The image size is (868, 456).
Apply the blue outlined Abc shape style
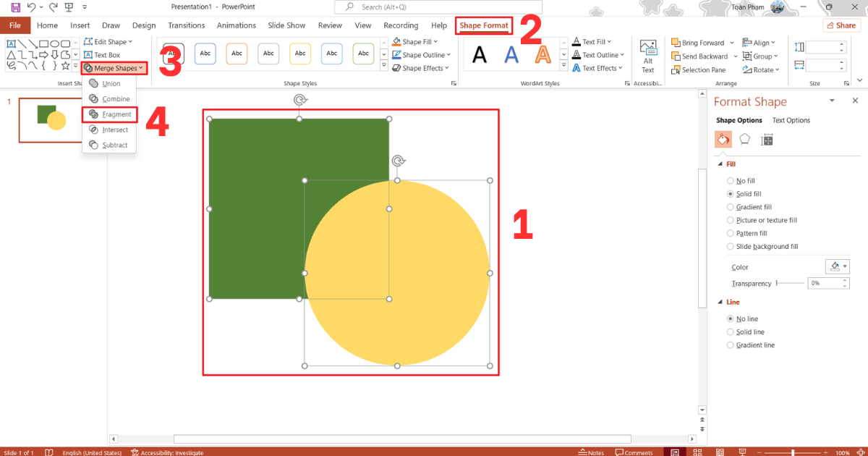coord(205,54)
